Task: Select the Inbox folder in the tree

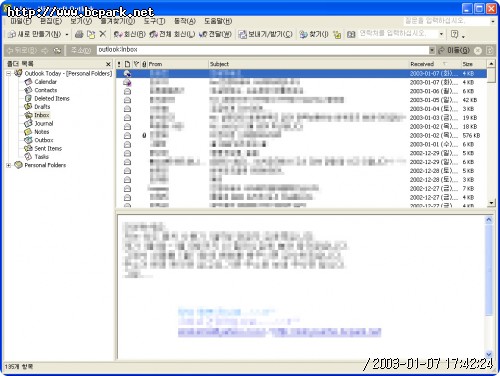Action: [42, 115]
